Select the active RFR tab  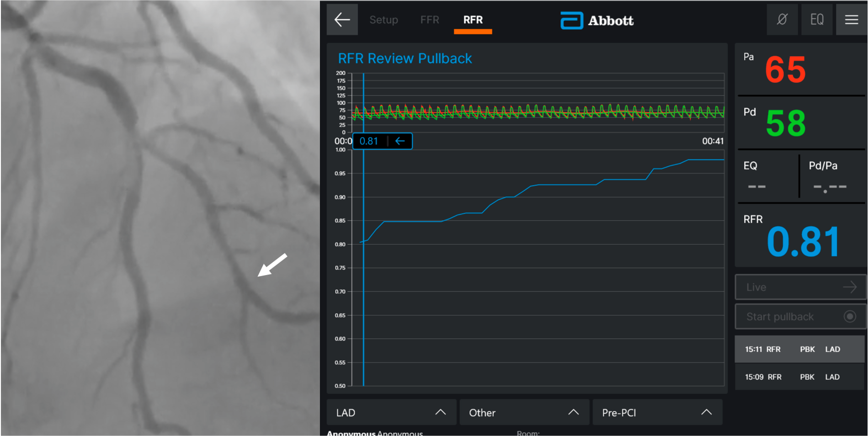point(473,20)
